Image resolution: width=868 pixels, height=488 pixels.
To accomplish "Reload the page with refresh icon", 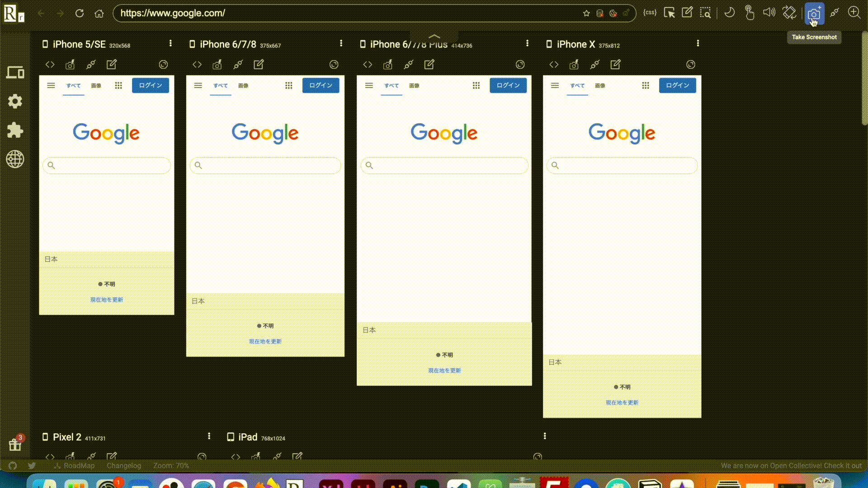I will click(x=80, y=13).
